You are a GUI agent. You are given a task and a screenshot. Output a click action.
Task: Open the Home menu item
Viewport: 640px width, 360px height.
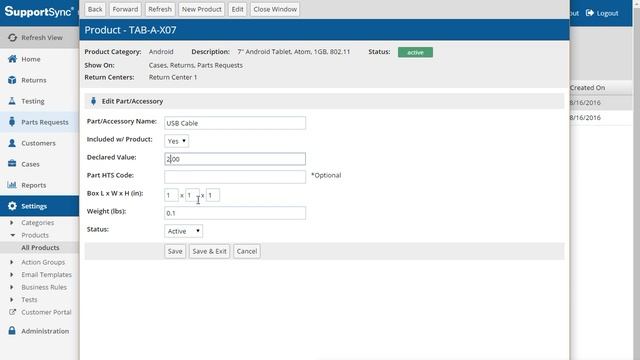pyautogui.click(x=39, y=59)
